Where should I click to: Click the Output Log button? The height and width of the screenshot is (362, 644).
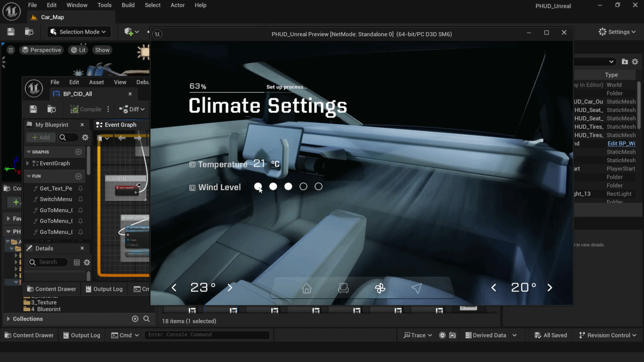pyautogui.click(x=81, y=335)
